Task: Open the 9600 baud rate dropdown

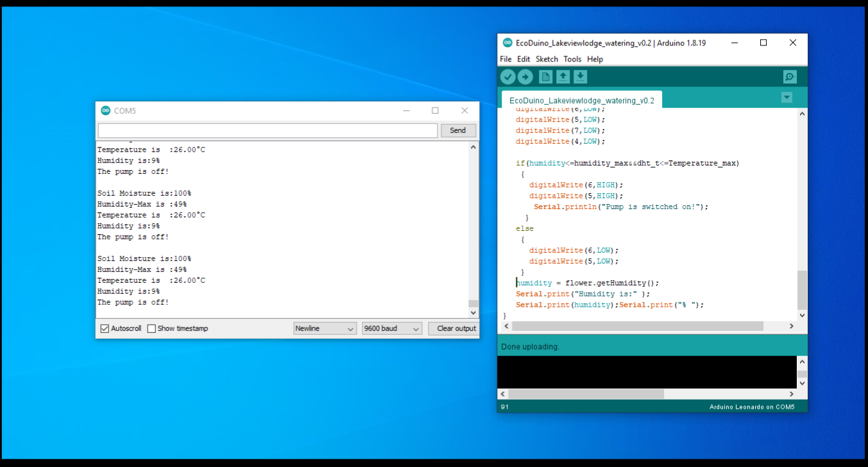Action: coord(392,328)
